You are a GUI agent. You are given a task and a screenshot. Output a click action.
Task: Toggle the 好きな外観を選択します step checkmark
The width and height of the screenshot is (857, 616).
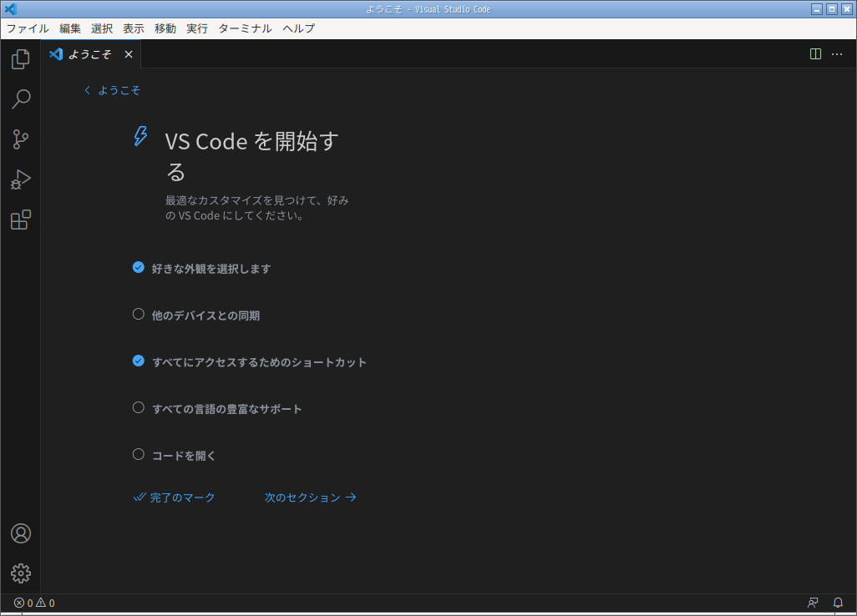coord(139,268)
